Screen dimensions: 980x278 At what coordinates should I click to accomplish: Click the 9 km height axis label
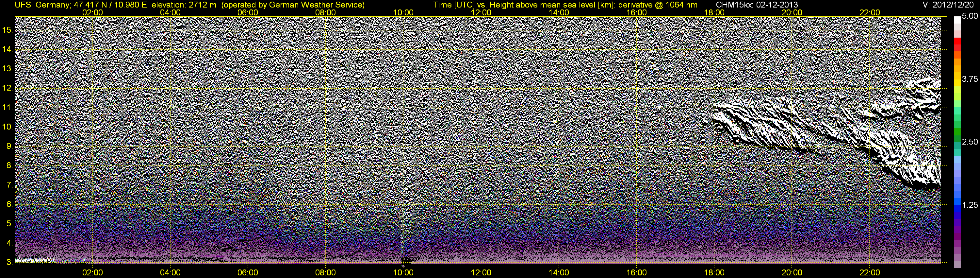point(10,146)
